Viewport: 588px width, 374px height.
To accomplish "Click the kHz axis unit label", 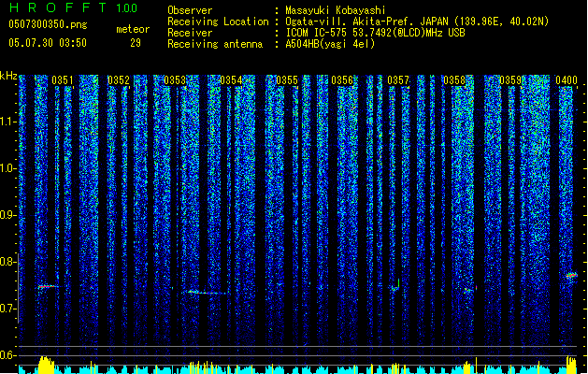I will (x=8, y=76).
